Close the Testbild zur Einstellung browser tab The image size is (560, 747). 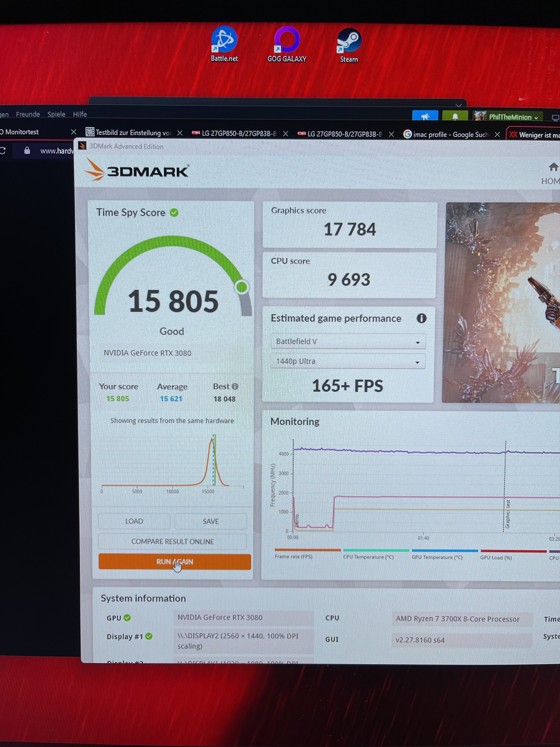tap(180, 133)
